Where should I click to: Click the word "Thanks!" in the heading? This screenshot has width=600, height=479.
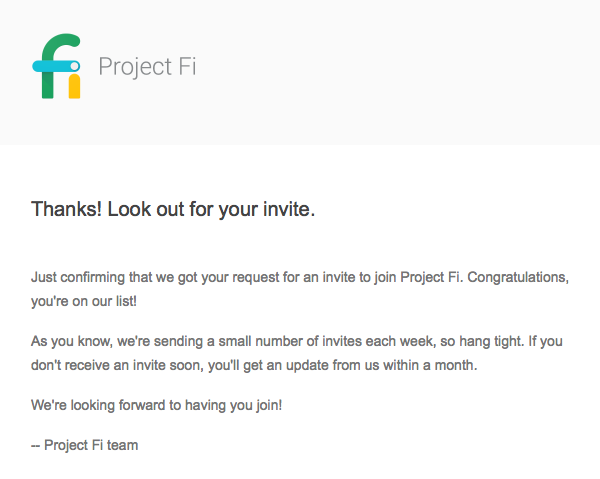pos(67,210)
